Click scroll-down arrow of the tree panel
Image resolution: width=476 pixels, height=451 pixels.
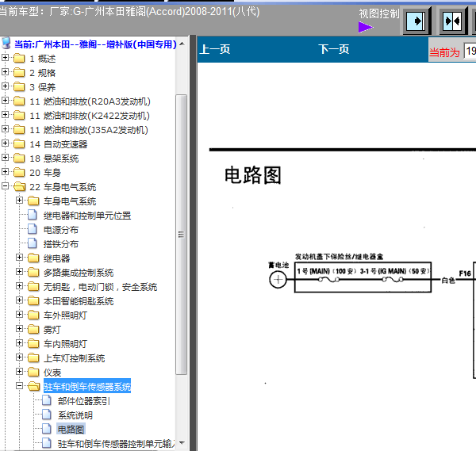[x=182, y=443]
